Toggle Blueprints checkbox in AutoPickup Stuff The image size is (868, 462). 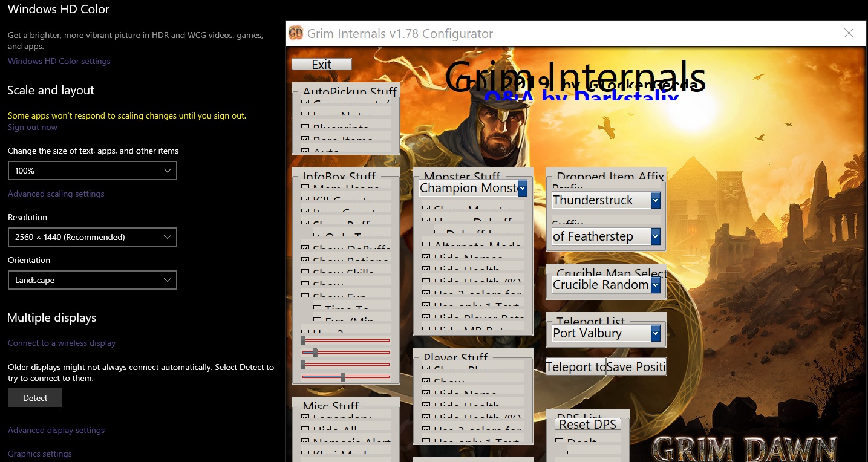click(305, 127)
